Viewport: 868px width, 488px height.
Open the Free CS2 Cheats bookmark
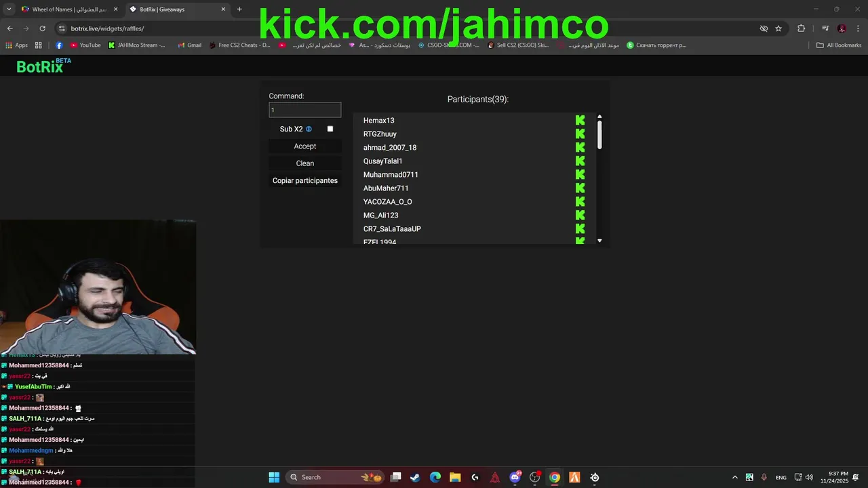(x=239, y=45)
